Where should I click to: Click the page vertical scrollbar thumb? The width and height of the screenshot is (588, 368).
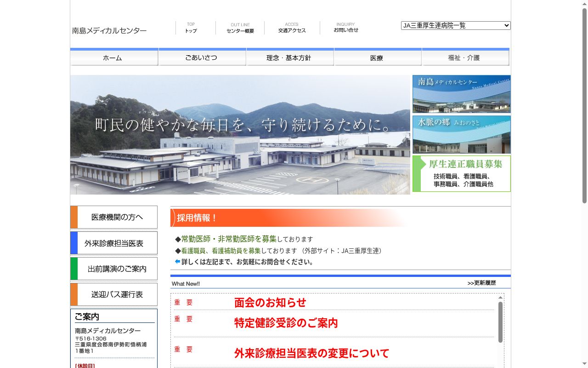[584, 105]
